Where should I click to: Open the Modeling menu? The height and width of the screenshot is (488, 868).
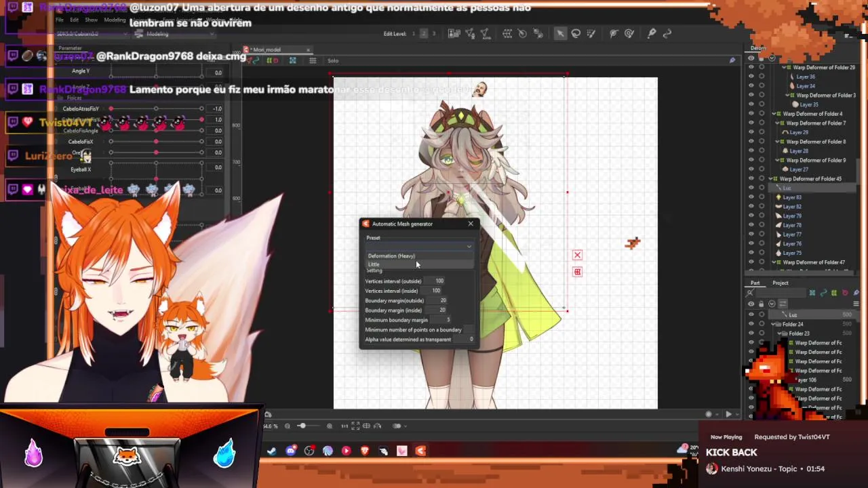point(115,20)
